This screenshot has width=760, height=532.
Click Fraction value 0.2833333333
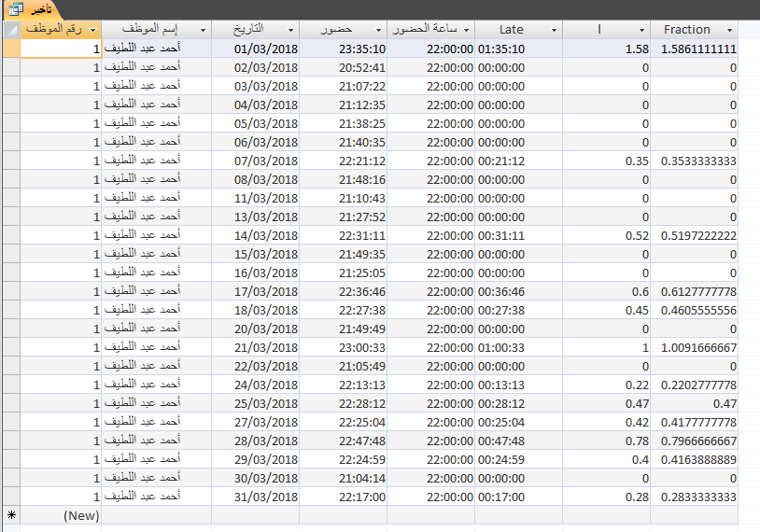694,497
